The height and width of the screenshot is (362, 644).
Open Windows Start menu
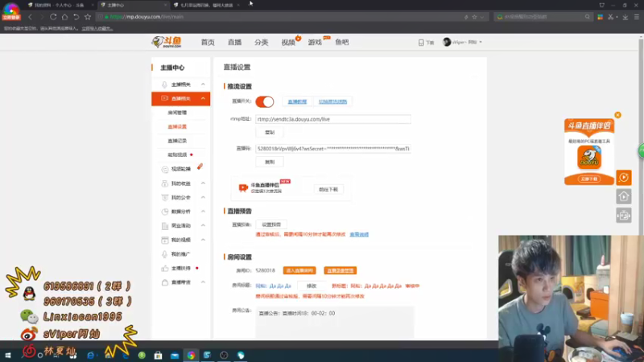click(x=8, y=355)
